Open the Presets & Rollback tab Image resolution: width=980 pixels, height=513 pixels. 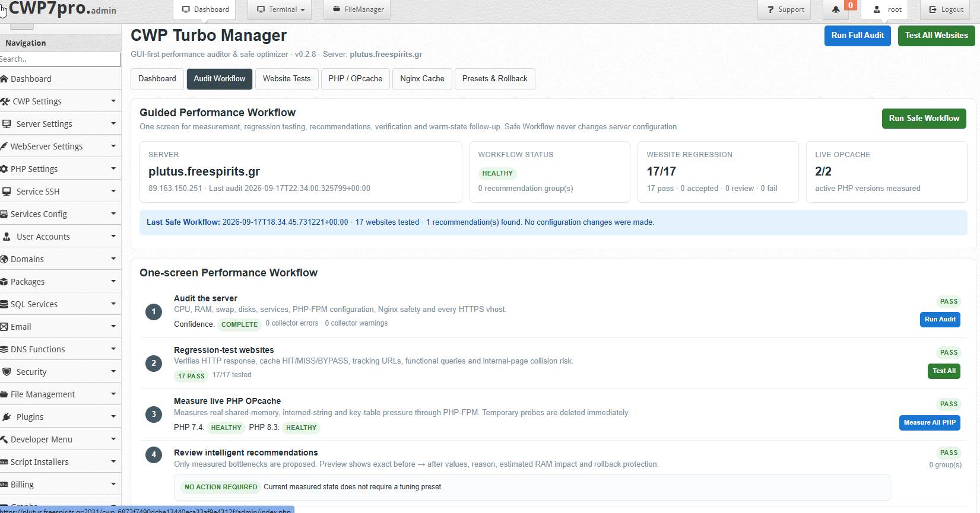(x=495, y=79)
